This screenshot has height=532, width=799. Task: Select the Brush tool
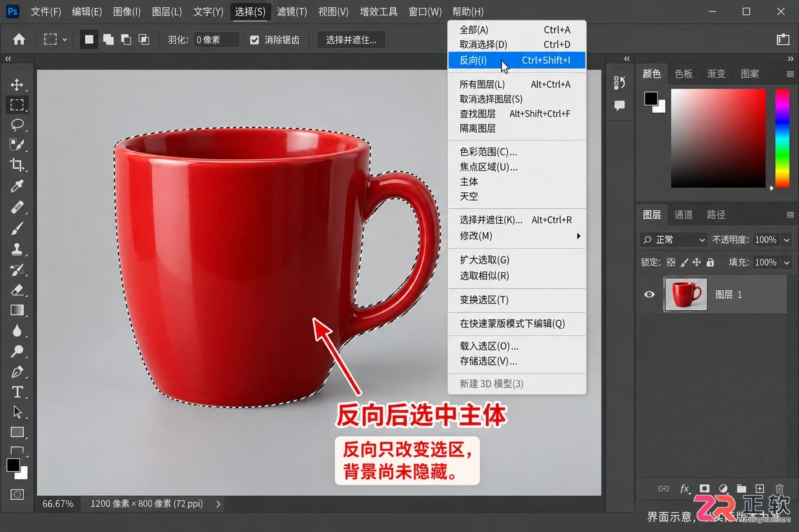coord(17,228)
